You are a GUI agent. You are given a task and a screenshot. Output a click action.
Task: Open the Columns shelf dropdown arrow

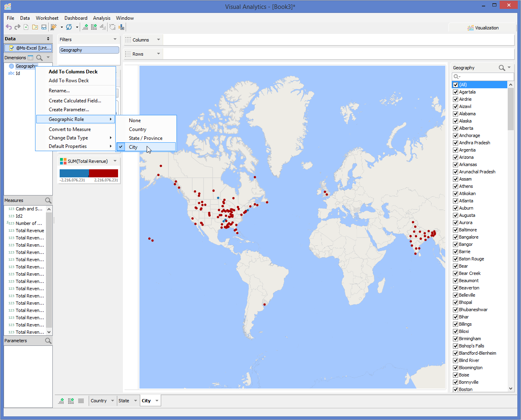point(158,40)
